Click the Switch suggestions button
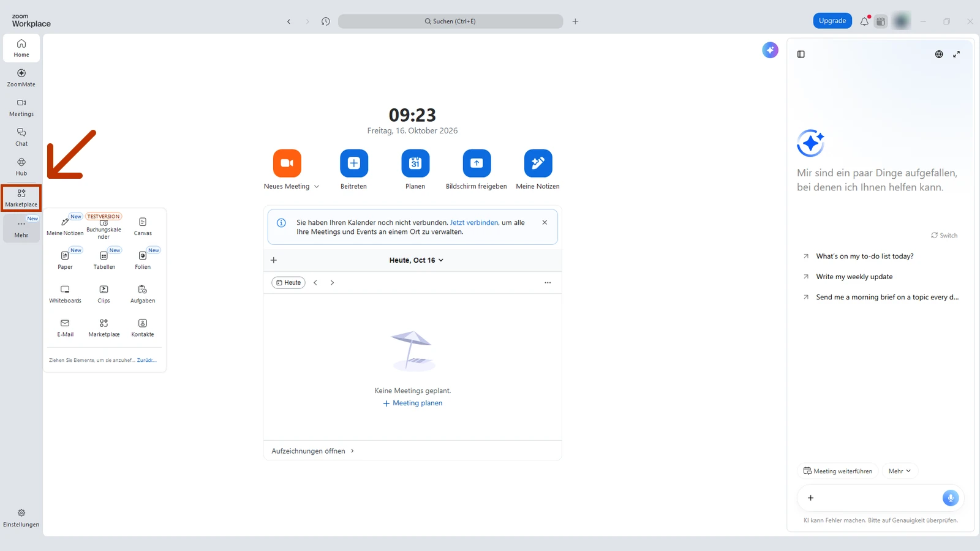The width and height of the screenshot is (980, 551). [x=944, y=236]
